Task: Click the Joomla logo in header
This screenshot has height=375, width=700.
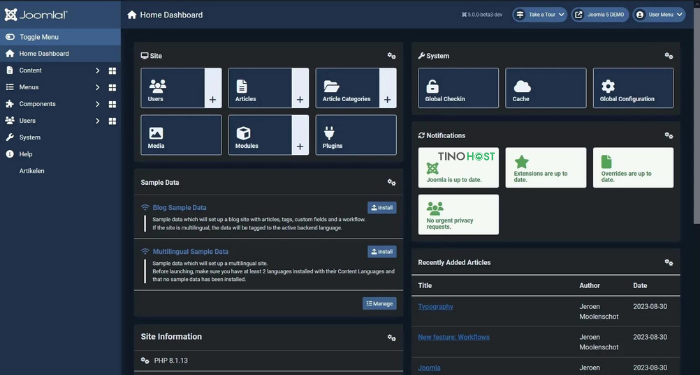Action: pos(36,15)
